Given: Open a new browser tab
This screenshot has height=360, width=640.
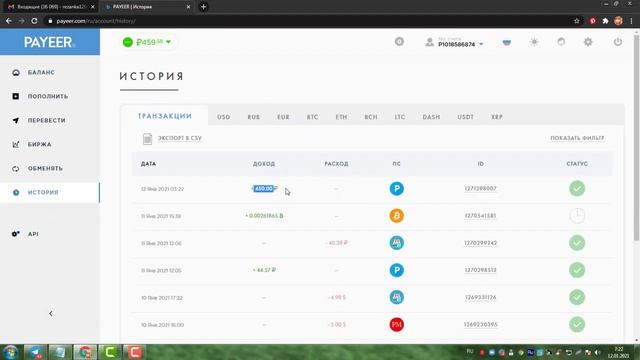Looking at the screenshot, I should click(203, 7).
